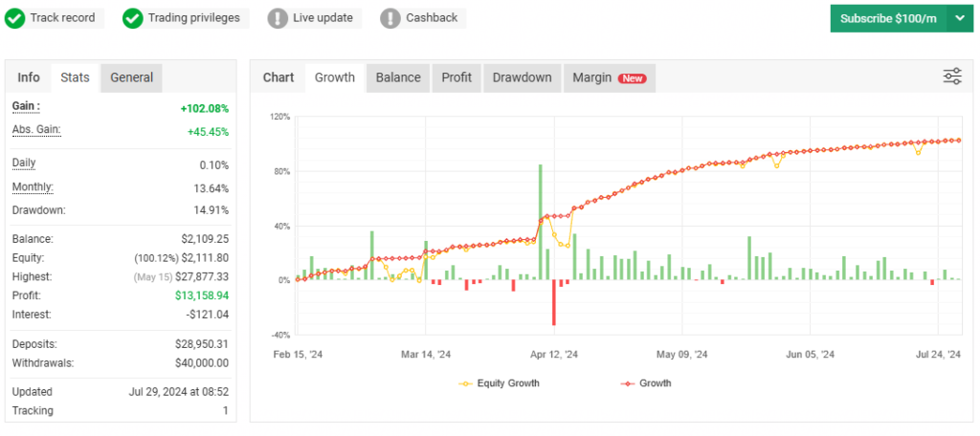Click the Monthly stat label
Image resolution: width=980 pixels, height=436 pixels.
[x=33, y=187]
